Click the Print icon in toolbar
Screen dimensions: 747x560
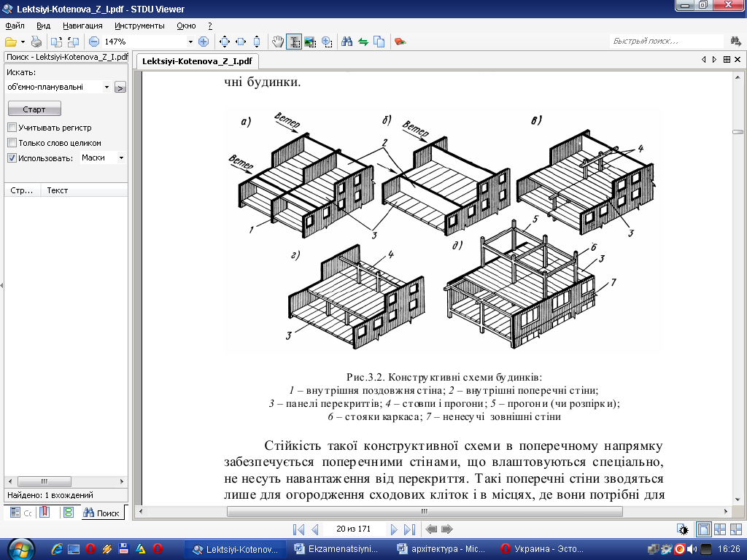click(x=36, y=42)
